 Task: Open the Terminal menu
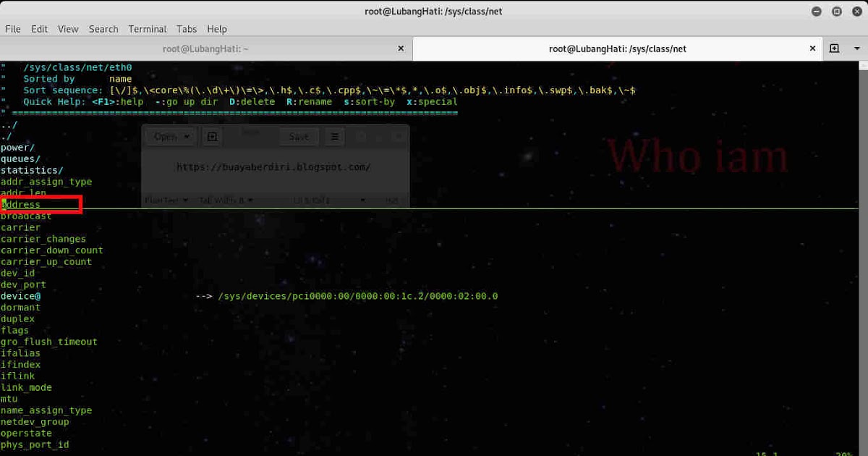(x=148, y=29)
